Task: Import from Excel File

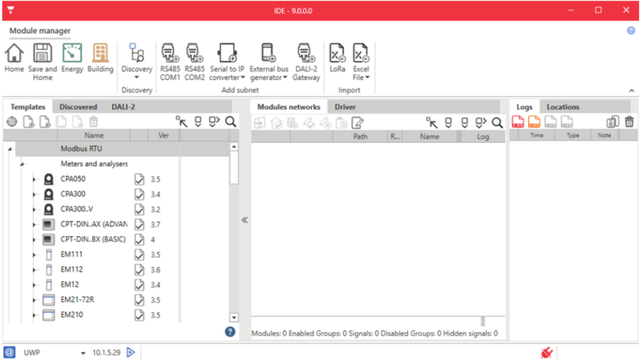Action: (361, 62)
